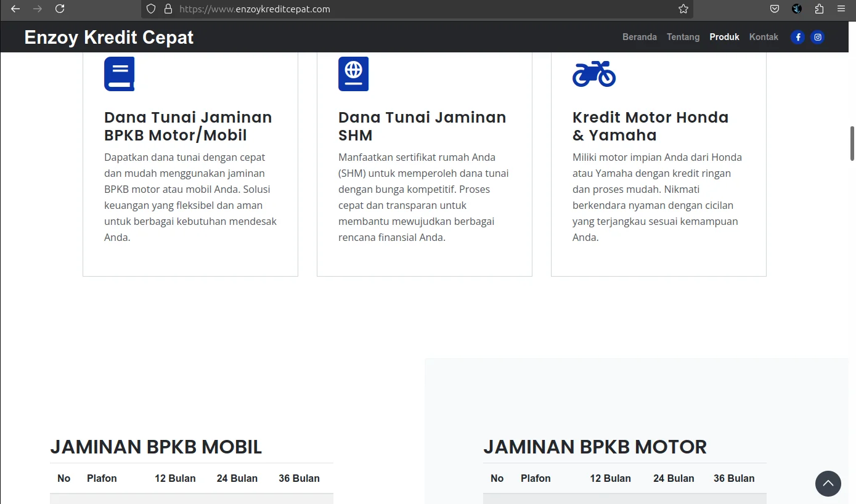
Task: Click the passport globe SHM icon
Action: coord(353,74)
